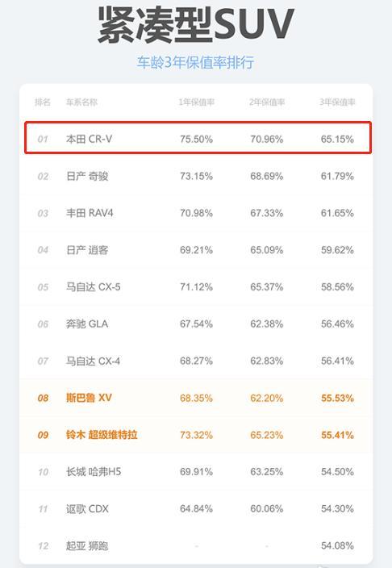Click the 紧凑型SUV main title
This screenshot has width=392, height=568.
[196, 25]
